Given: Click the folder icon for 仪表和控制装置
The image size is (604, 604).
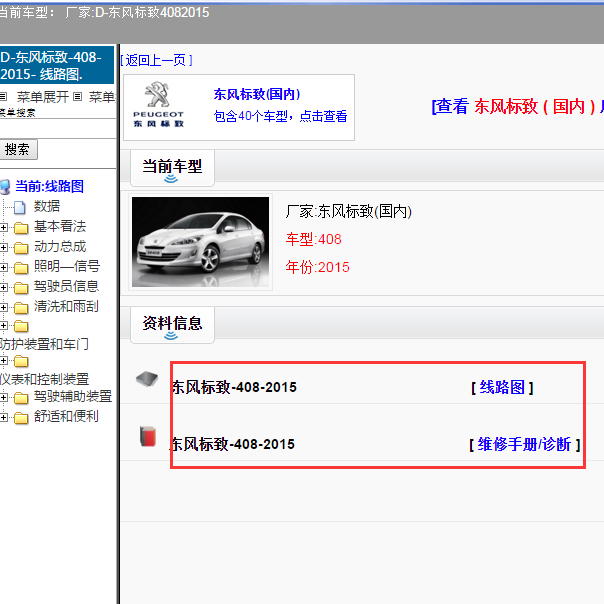Looking at the screenshot, I should point(21,361).
